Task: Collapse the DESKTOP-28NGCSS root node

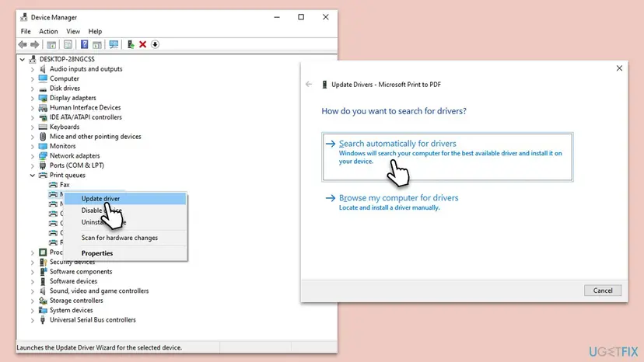Action: 23,59
